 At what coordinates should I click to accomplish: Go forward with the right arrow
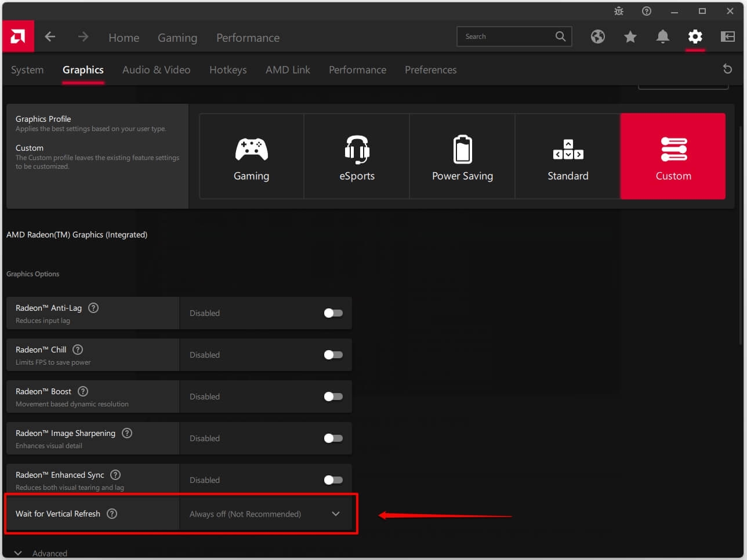click(x=84, y=37)
